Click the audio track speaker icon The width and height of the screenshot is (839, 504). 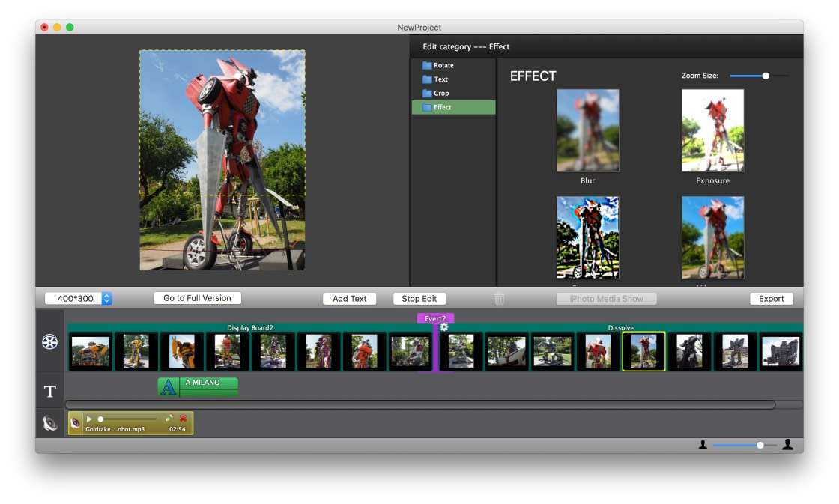click(49, 423)
